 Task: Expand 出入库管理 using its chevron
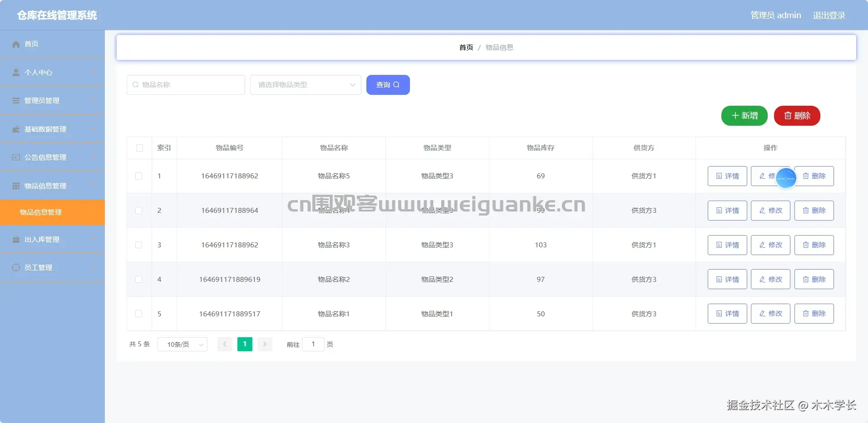coord(94,239)
